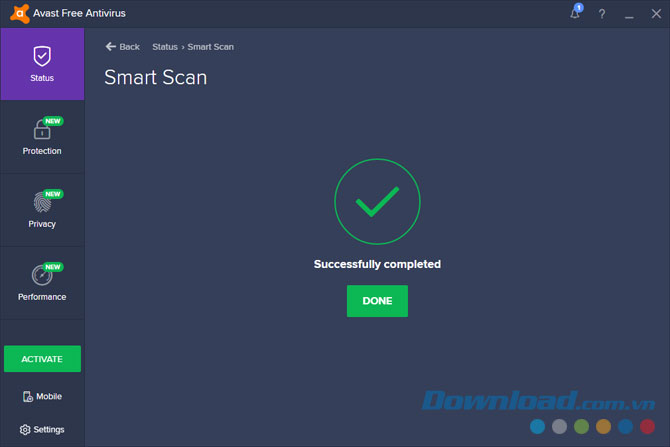Click the Avast Free Antivirus title
The width and height of the screenshot is (670, 447).
79,13
